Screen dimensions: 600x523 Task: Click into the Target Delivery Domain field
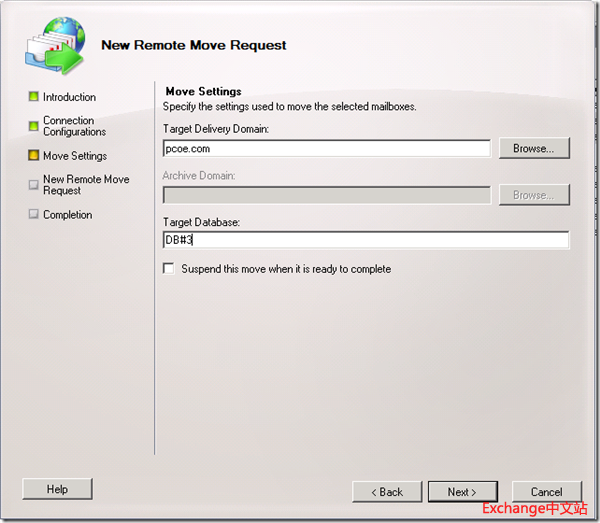(x=326, y=148)
